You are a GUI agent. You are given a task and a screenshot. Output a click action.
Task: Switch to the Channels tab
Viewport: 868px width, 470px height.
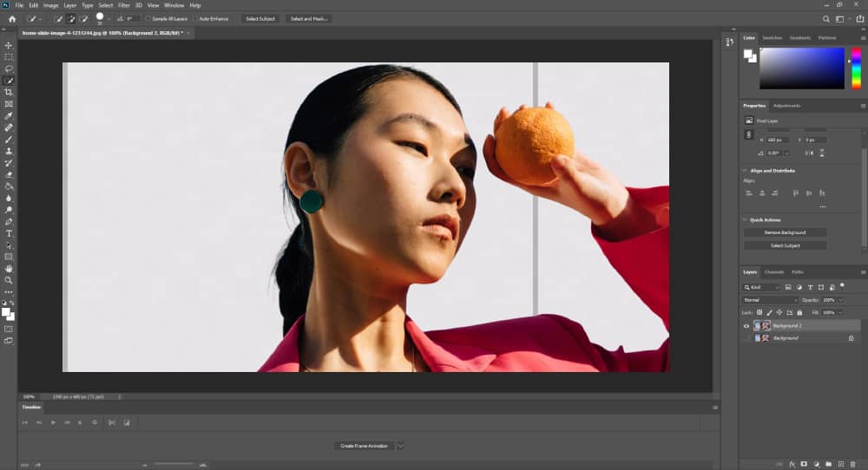point(774,272)
